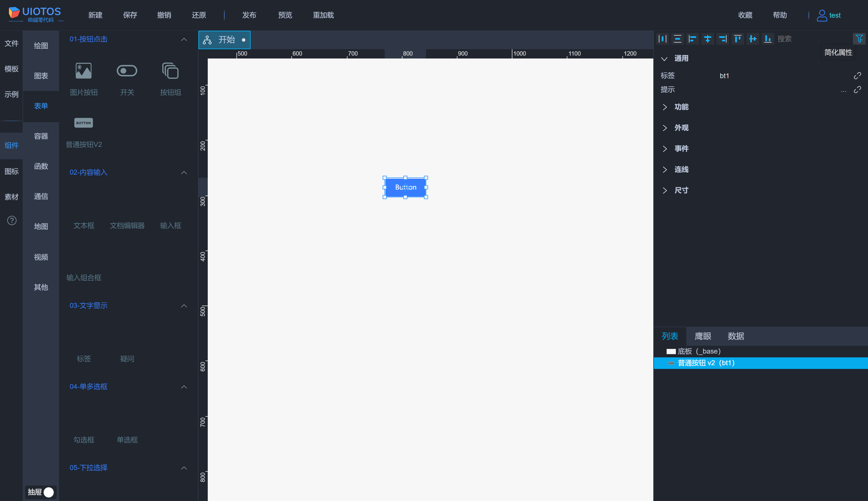868x501 pixels.
Task: Open the 数据 tab
Action: (x=736, y=336)
